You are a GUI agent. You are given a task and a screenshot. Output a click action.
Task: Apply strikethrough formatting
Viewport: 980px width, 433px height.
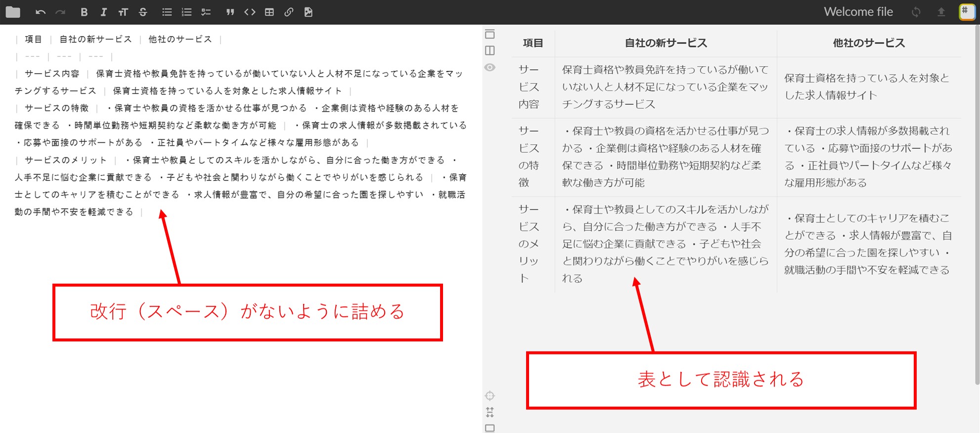pos(143,12)
